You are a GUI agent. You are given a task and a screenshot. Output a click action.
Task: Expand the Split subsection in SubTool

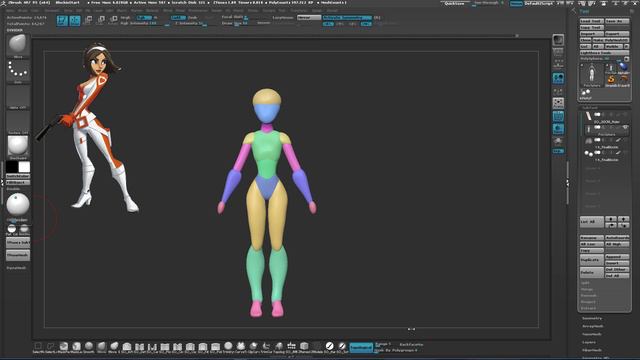[x=585, y=282]
